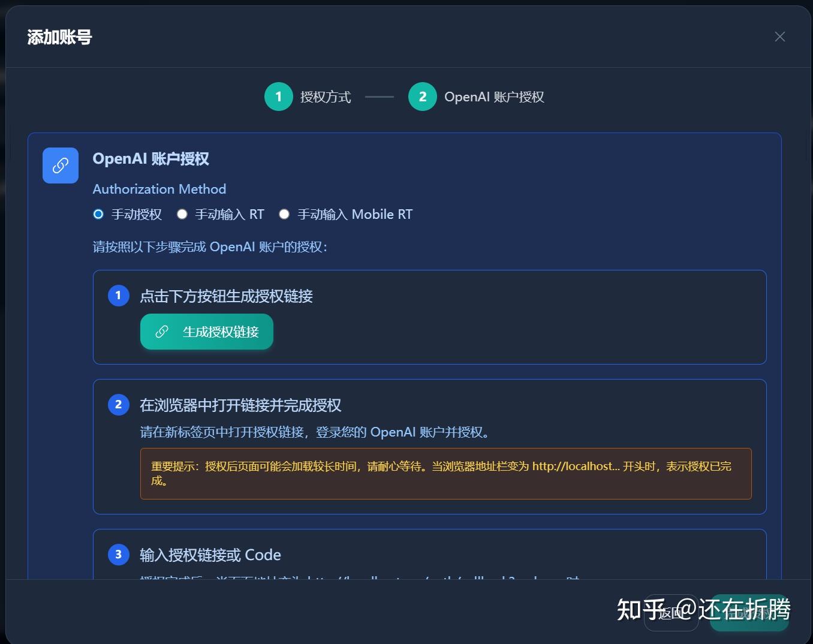Pick the 手动输入 Mobile RT radio option
Screen dimensions: 813x644
pyautogui.click(x=284, y=214)
